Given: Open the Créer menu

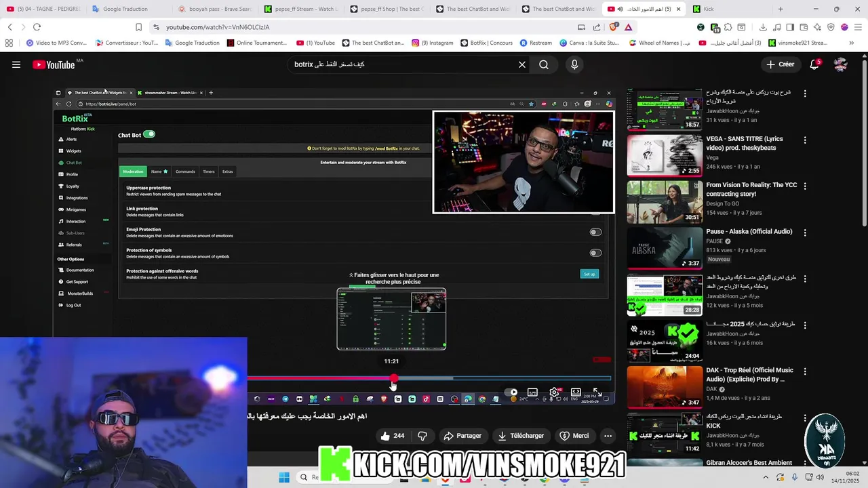Looking at the screenshot, I should [780, 64].
